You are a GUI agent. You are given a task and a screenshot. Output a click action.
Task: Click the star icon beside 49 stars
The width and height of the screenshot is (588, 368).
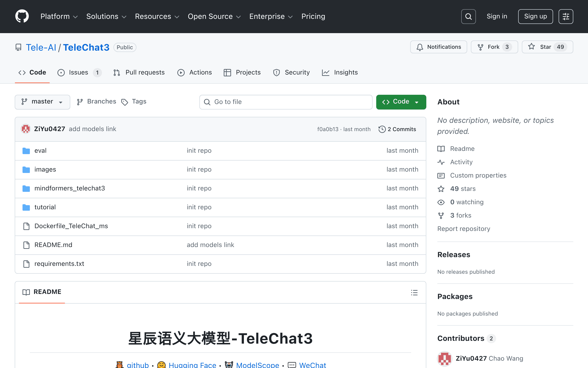441,189
